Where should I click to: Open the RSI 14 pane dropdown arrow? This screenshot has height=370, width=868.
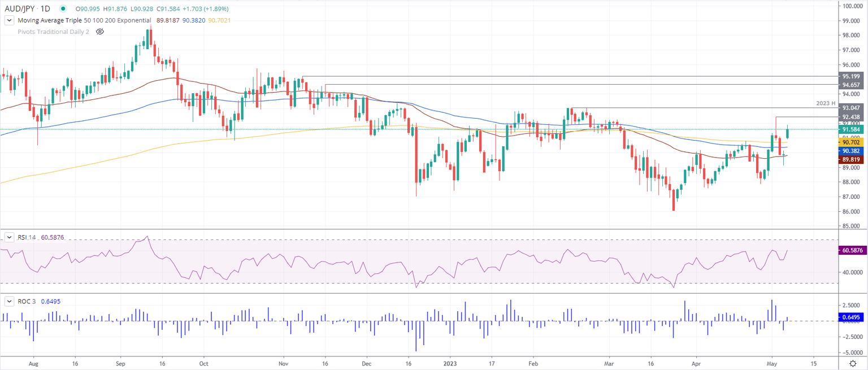[8, 237]
